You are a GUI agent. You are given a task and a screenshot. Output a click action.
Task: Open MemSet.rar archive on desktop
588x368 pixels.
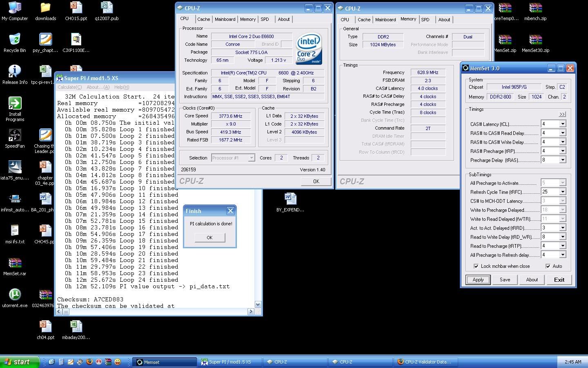[15, 267]
